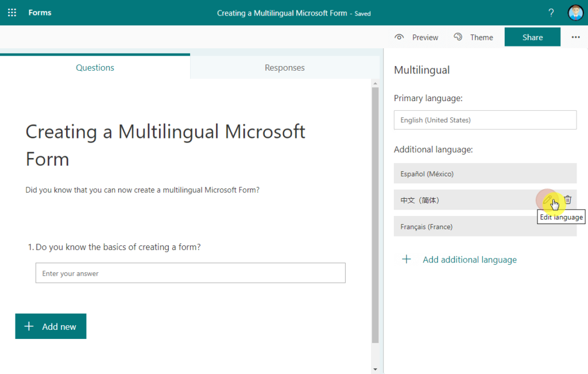Image resolution: width=588 pixels, height=374 pixels.
Task: Click the Preview eye icon
Action: point(399,37)
